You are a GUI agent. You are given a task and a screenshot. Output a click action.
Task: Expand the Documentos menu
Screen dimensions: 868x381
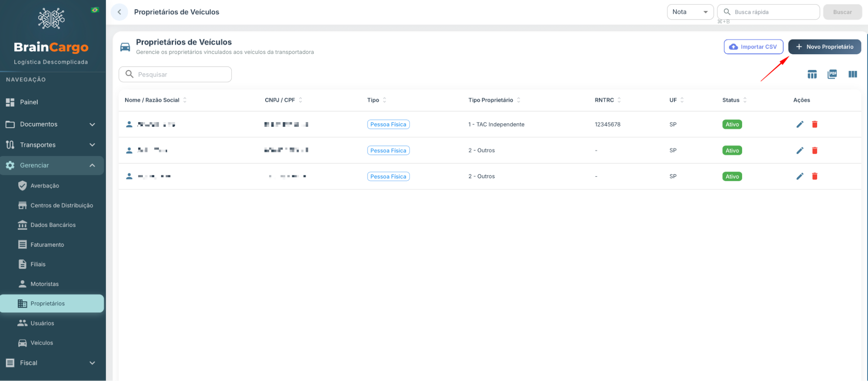click(x=52, y=124)
